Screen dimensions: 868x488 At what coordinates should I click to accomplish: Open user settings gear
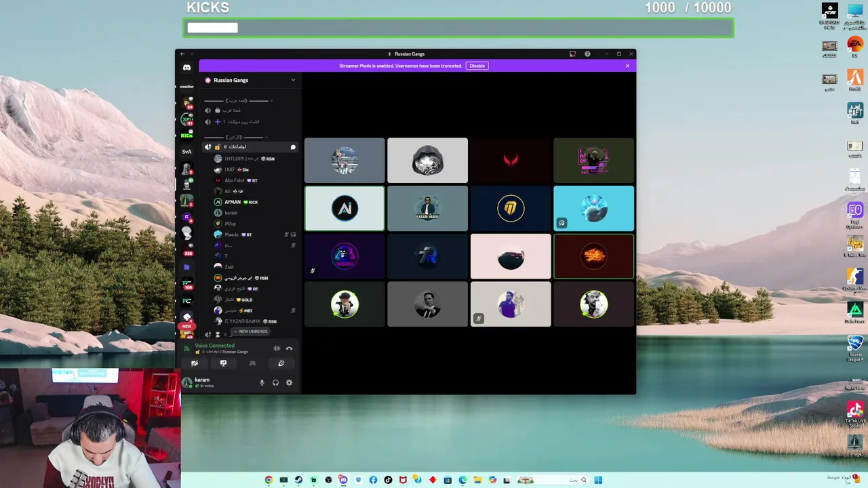click(289, 383)
